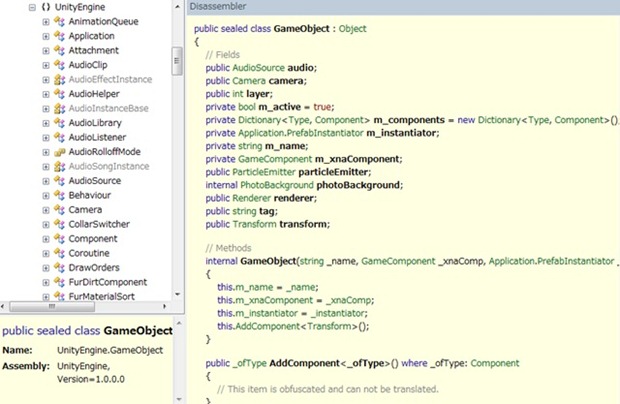Select AudioHelper in the tree
620x404 pixels.
94,94
